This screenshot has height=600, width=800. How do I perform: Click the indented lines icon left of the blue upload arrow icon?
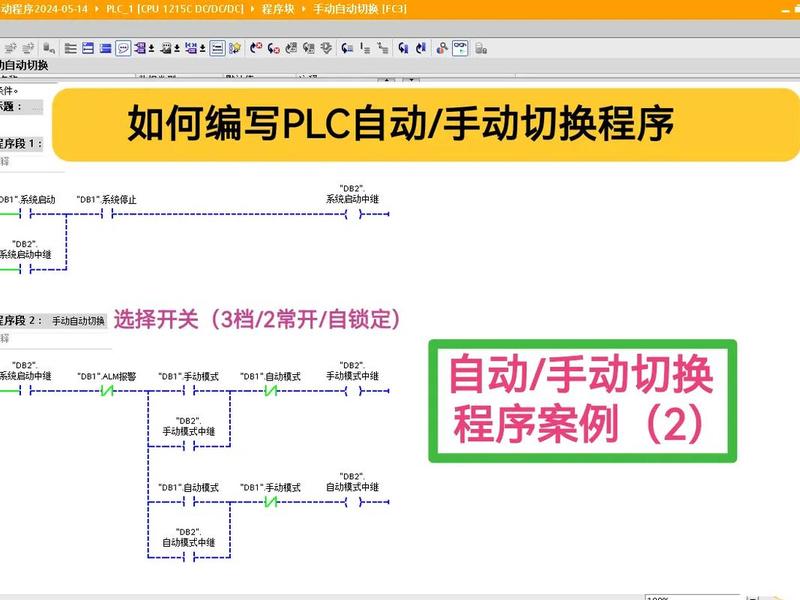pyautogui.click(x=383, y=48)
